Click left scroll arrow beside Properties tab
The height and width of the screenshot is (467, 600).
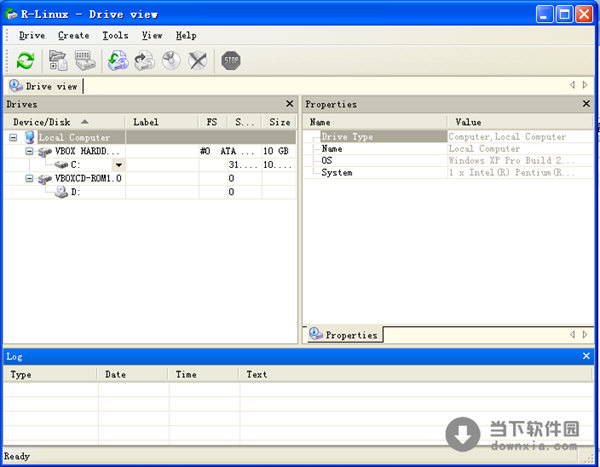coord(572,335)
